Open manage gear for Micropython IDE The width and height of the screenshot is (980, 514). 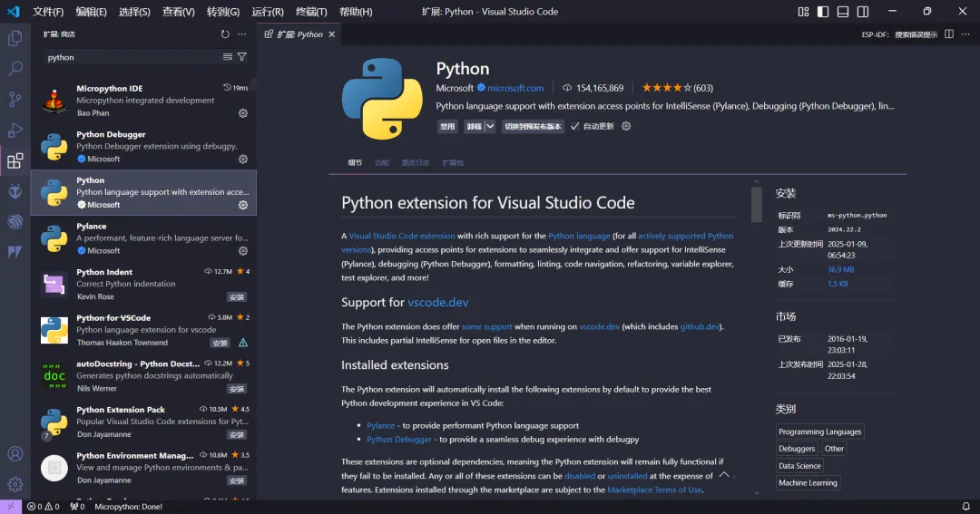tap(243, 113)
